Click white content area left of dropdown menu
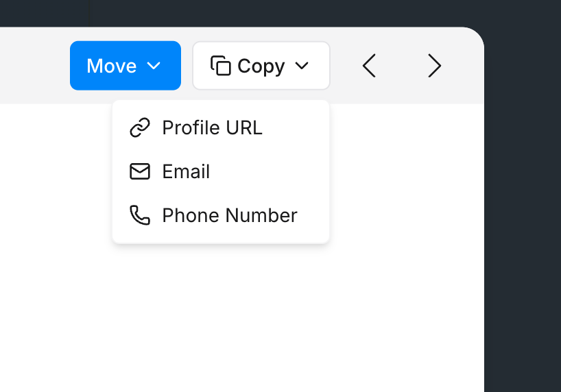 [55, 206]
